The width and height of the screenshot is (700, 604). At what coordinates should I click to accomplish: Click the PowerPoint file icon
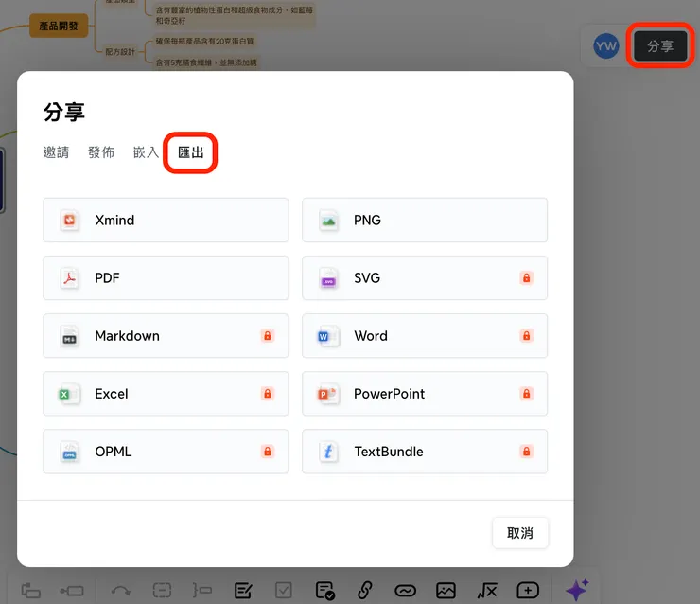pyautogui.click(x=328, y=394)
